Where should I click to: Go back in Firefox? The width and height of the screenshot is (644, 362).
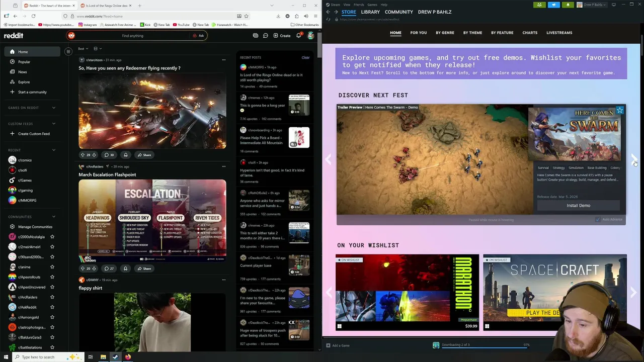point(15,16)
